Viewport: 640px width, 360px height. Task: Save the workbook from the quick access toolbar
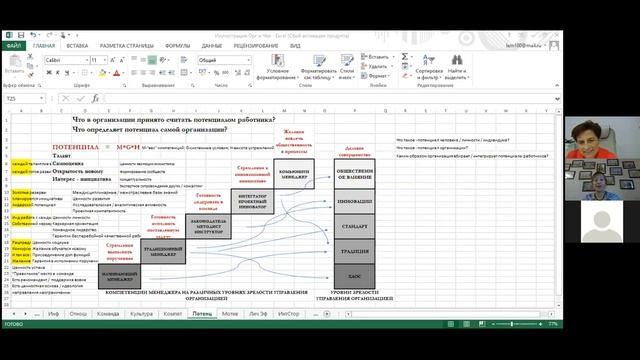click(x=21, y=36)
